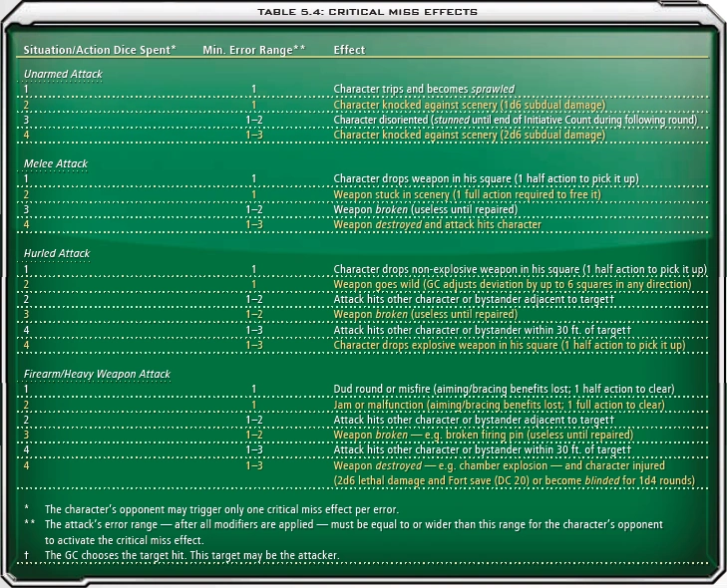Click the Effect column header
Image resolution: width=727 pixels, height=588 pixels.
click(x=349, y=50)
